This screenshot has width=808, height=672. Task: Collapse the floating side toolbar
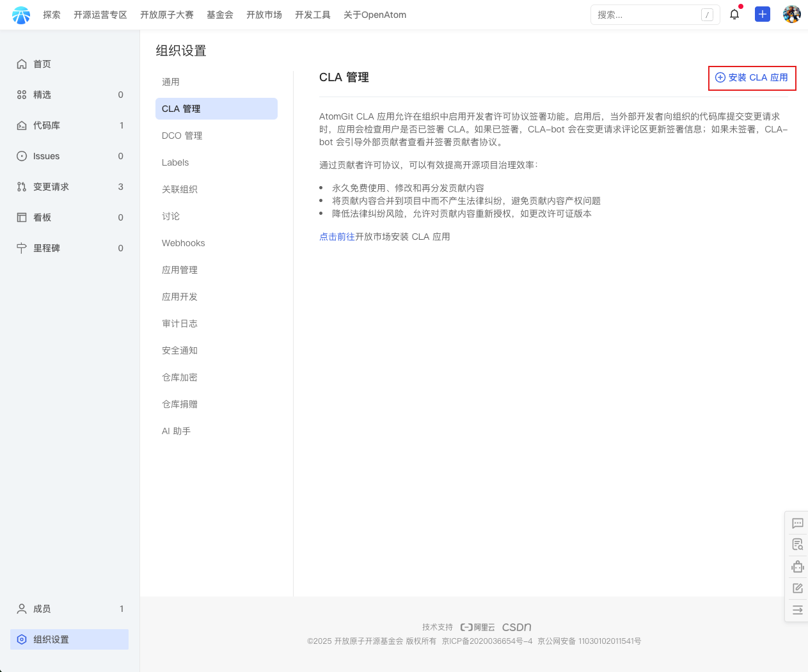tap(797, 610)
